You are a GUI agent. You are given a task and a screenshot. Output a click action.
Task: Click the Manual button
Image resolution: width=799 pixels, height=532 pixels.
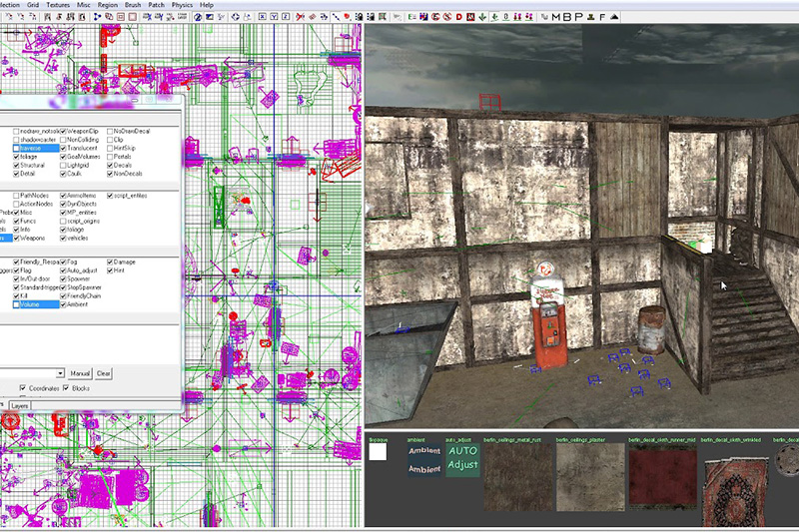80,373
